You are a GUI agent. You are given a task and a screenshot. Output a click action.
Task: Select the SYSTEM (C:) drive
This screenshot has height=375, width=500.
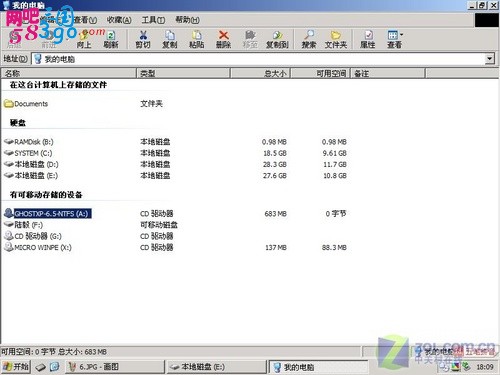tap(28, 153)
